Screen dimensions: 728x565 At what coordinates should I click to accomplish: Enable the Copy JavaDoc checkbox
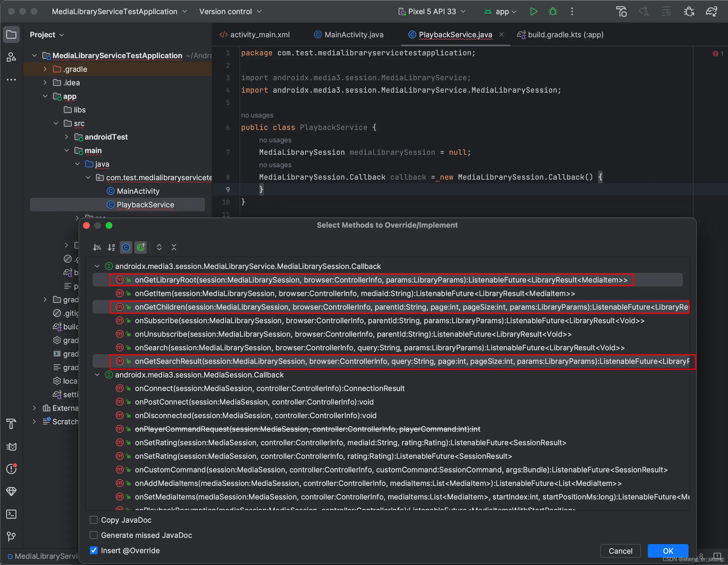click(94, 520)
